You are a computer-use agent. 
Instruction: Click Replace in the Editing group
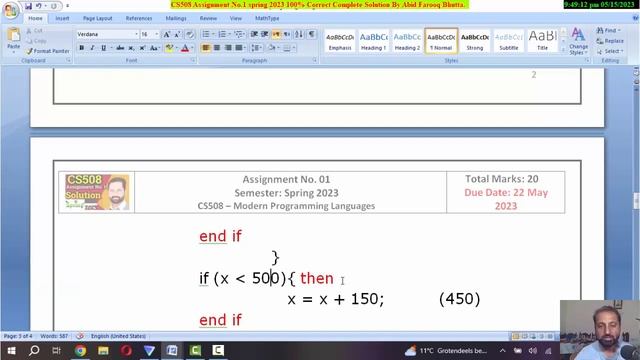click(x=610, y=41)
